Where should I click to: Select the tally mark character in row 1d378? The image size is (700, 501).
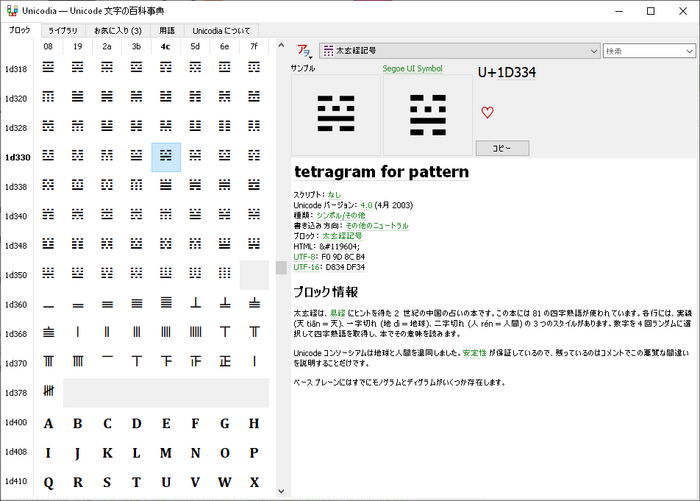tap(48, 392)
